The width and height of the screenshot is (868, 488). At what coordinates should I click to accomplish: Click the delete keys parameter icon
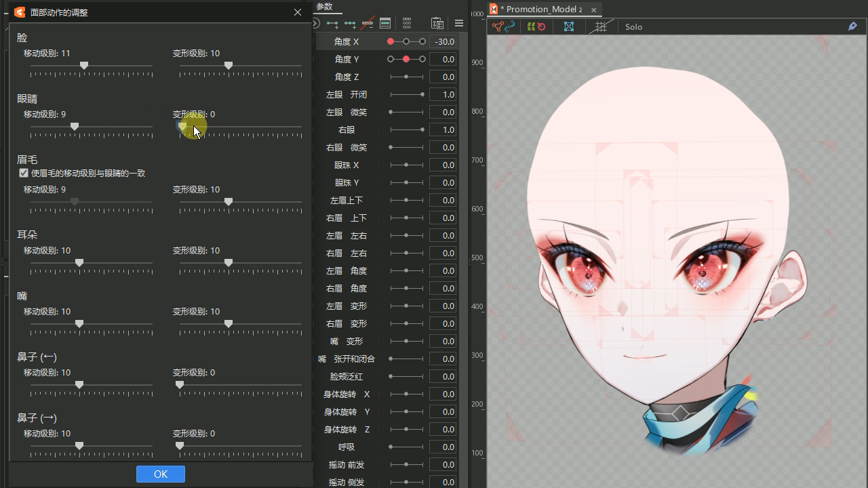coord(368,24)
